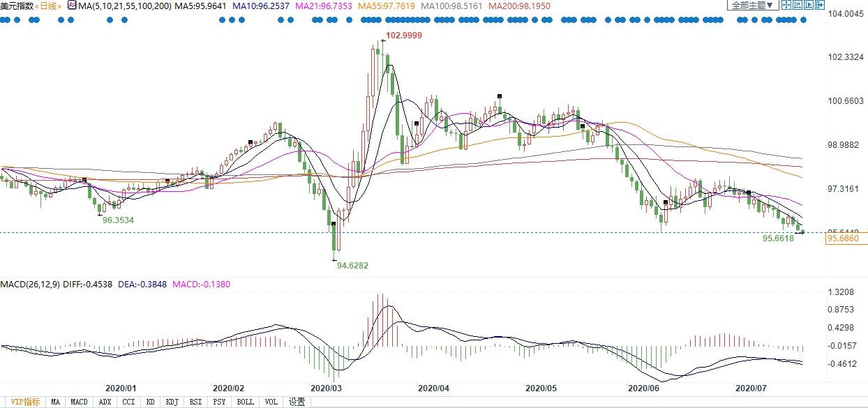Open the KDJ indicator tab
The height and width of the screenshot is (408, 868).
172,402
